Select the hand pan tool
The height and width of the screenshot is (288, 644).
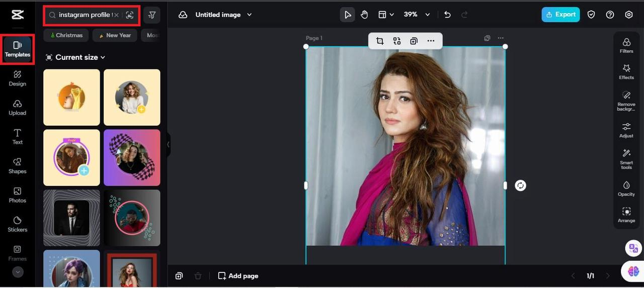tap(364, 15)
